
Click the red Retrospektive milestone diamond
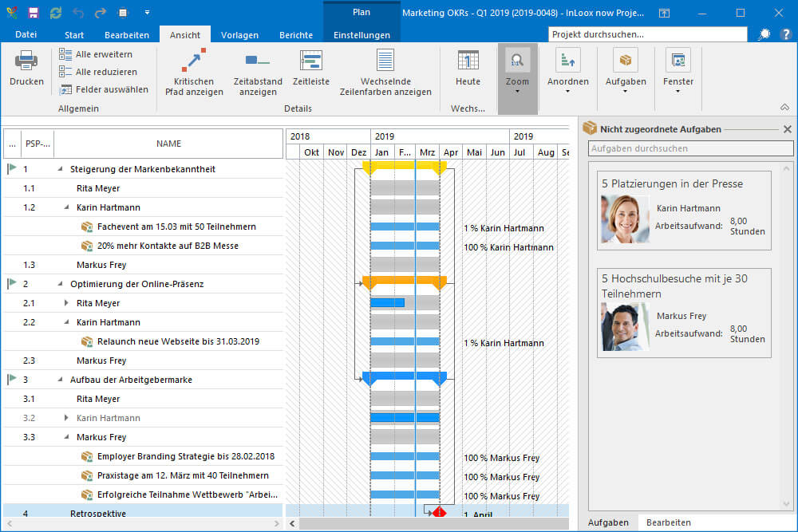[x=440, y=511]
